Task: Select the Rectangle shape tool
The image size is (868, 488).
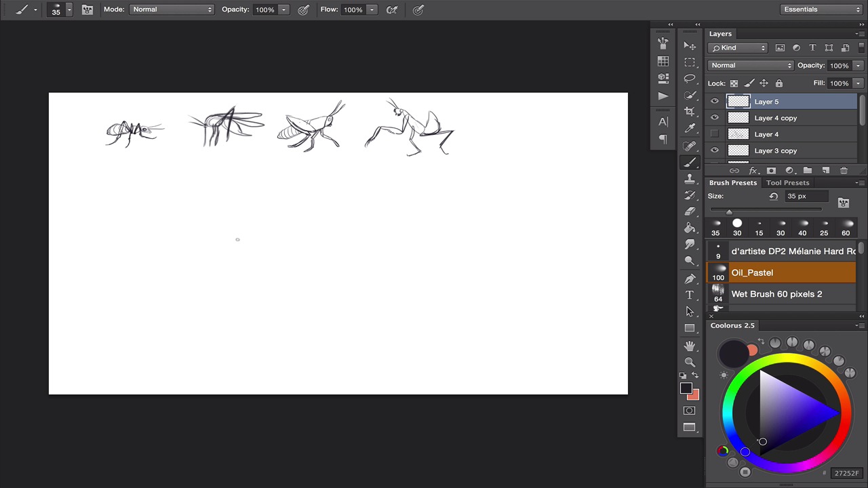Action: pyautogui.click(x=690, y=328)
